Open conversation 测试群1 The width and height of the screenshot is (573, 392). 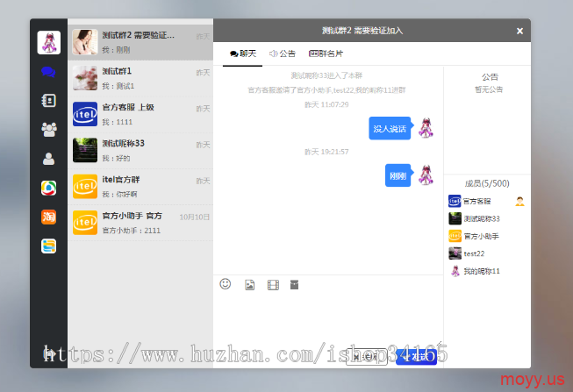(140, 78)
